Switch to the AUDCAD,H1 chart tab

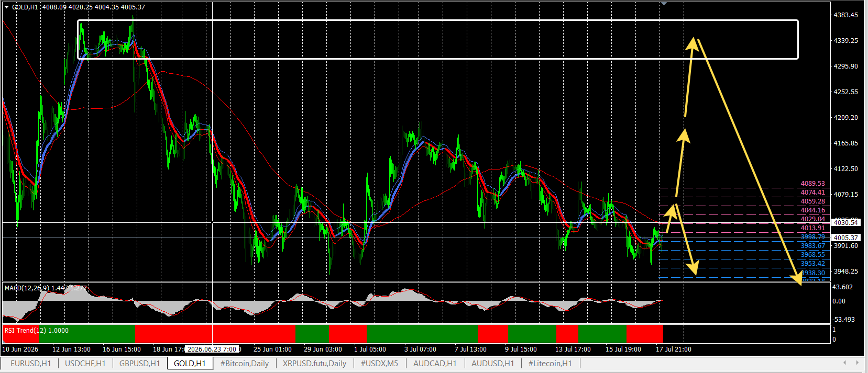(x=435, y=364)
